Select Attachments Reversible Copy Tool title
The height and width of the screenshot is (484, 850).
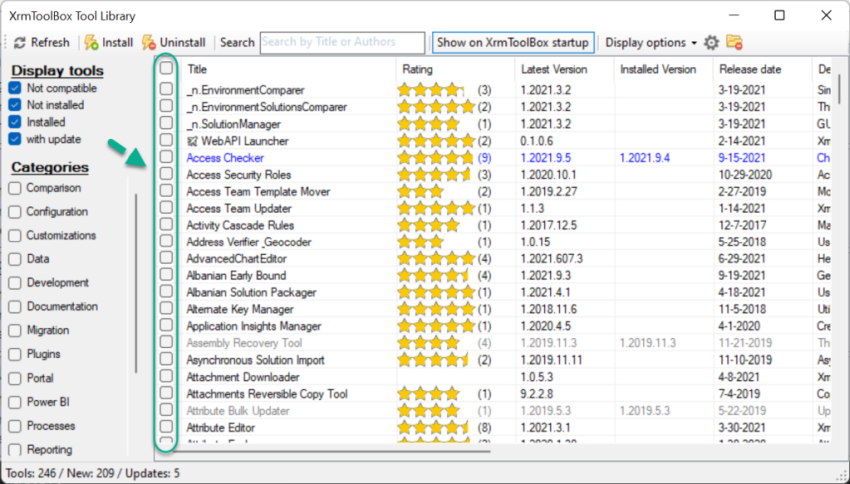point(267,393)
